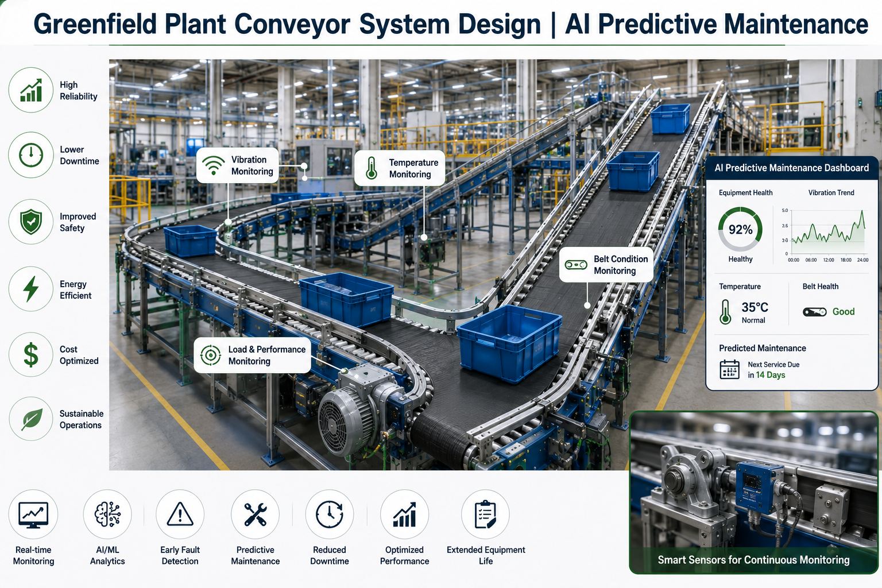
Task: Click the AI Predictive Maintenance Dashboard header
Action: (x=792, y=168)
